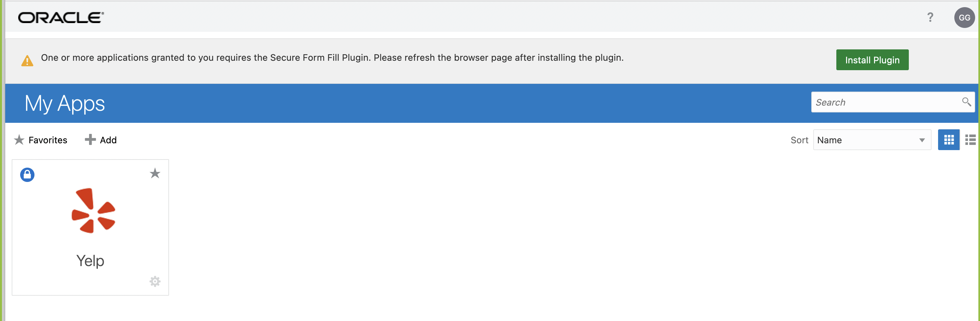Expand the sort options chevron
Viewport: 980px width, 321px height.
(x=921, y=140)
